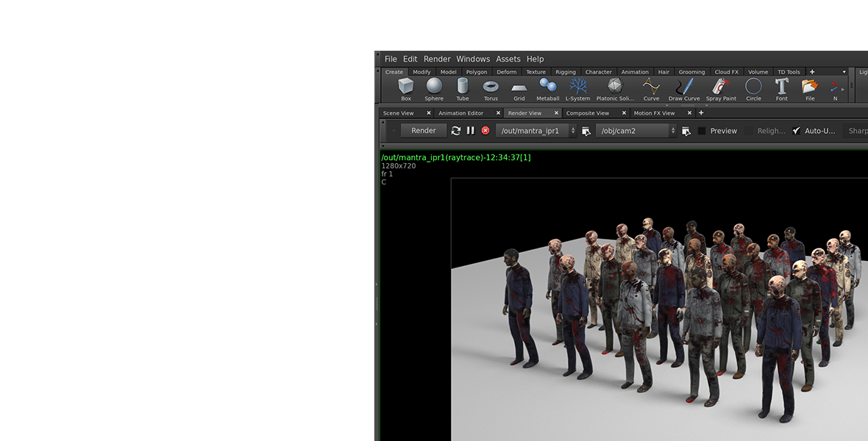This screenshot has height=441, width=868.
Task: Pick the Draw Curve tool
Action: point(684,89)
